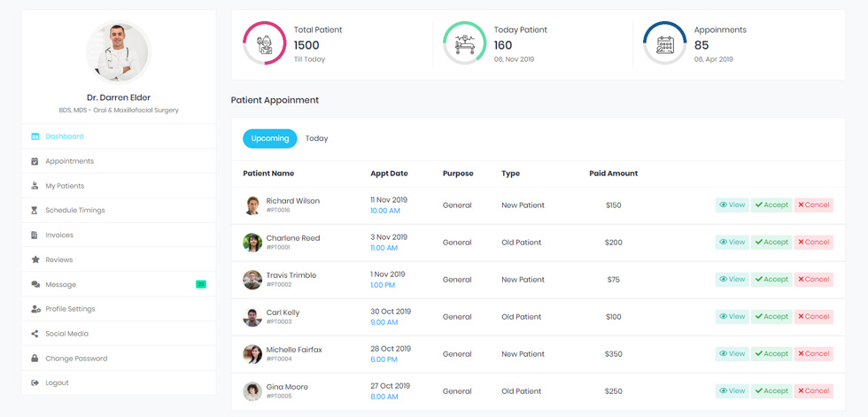View Richard Wilson's appointment
The image size is (868, 417).
[732, 205]
